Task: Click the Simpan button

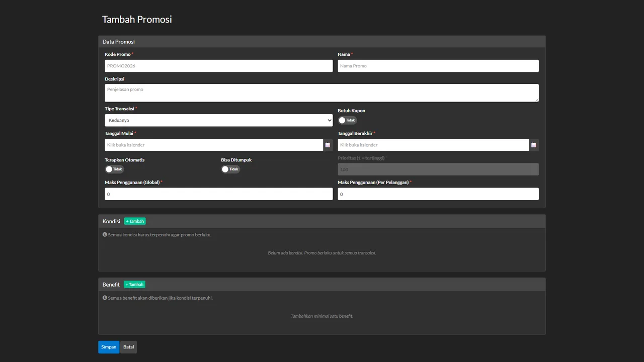Action: pyautogui.click(x=109, y=347)
